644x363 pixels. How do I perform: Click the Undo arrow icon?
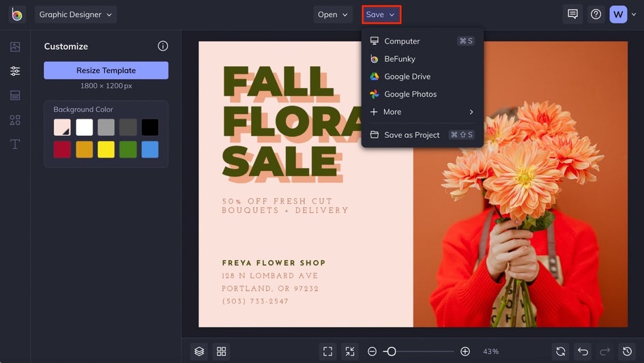click(x=583, y=351)
